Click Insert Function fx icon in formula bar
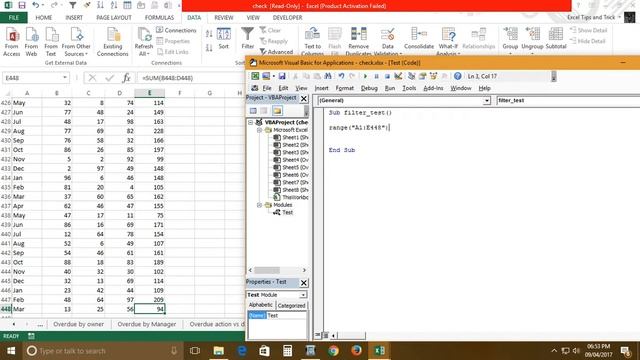 pyautogui.click(x=126, y=78)
